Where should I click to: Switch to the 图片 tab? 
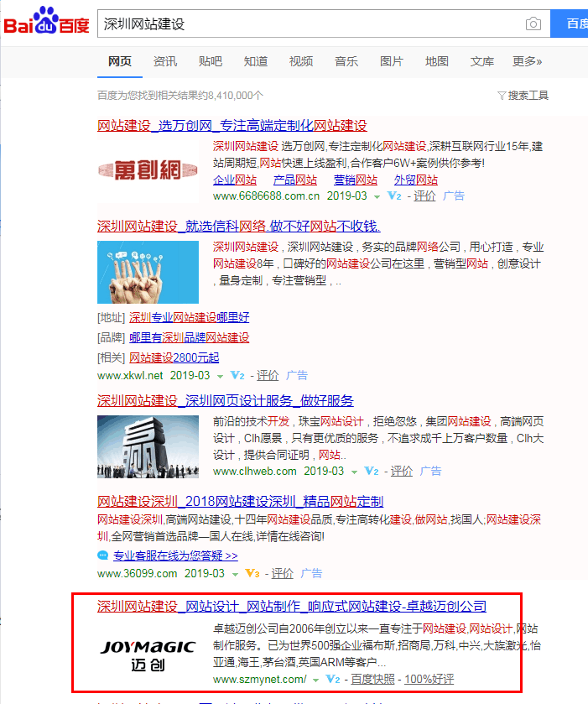(x=391, y=61)
